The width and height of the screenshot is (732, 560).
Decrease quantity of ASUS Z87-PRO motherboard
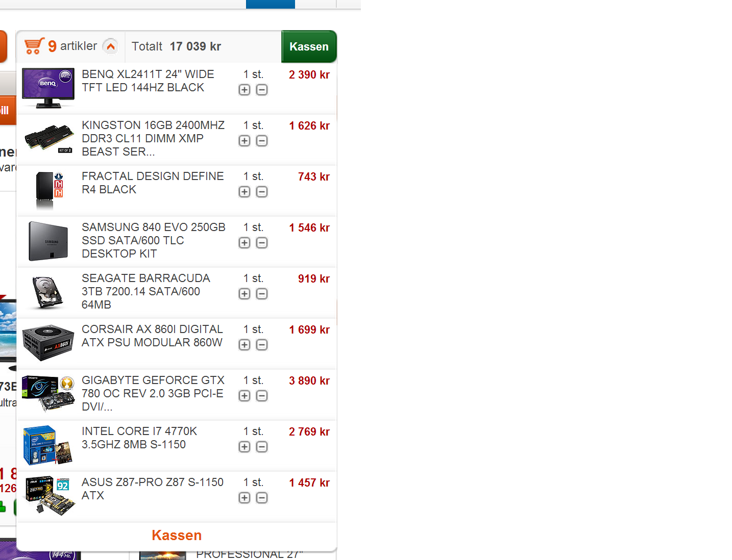coord(262,498)
